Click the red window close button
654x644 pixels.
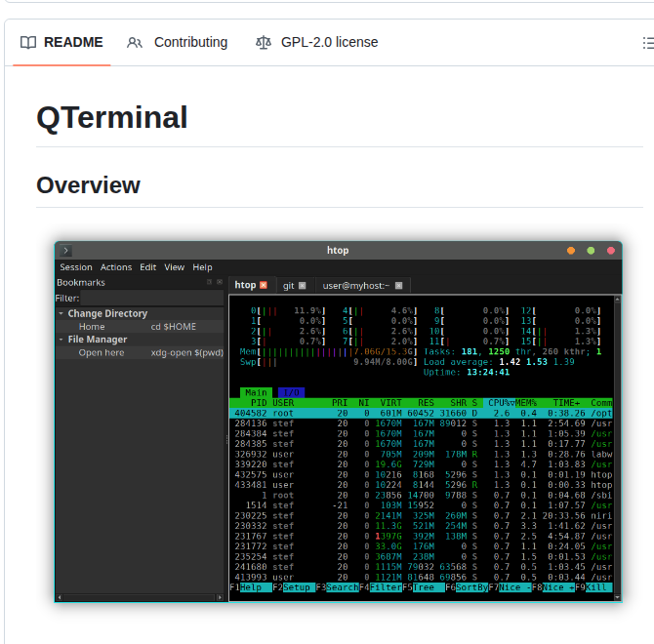(611, 251)
